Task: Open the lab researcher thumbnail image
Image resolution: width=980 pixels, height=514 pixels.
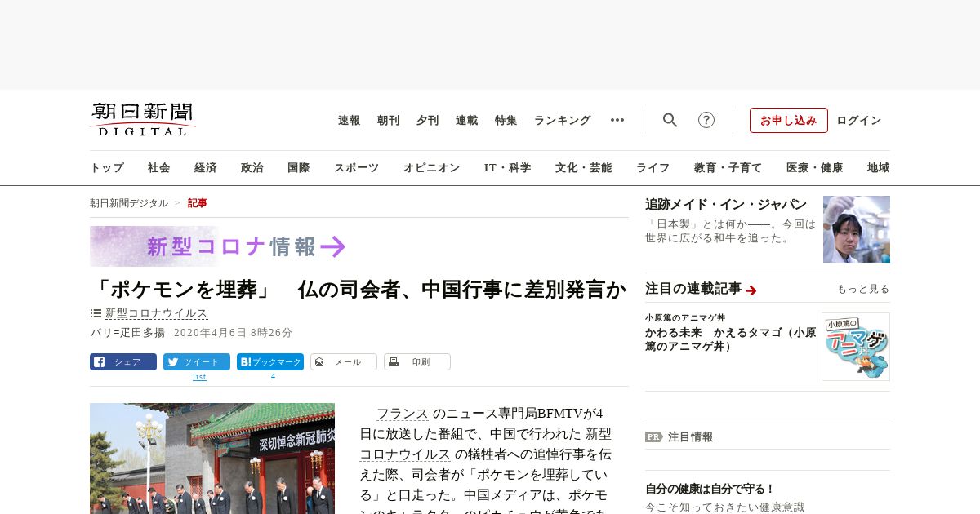Action: click(857, 229)
